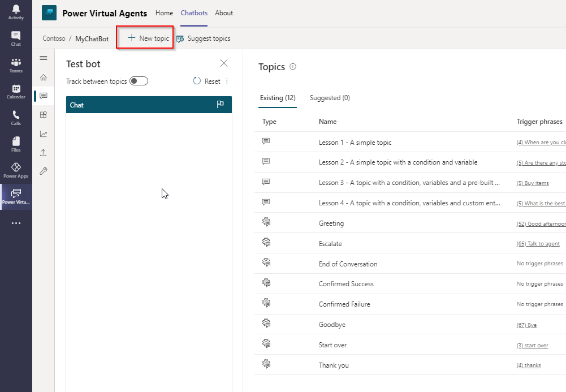Launch Power Apps from the sidebar
Screen dimensions: 566x392
[x=16, y=170]
